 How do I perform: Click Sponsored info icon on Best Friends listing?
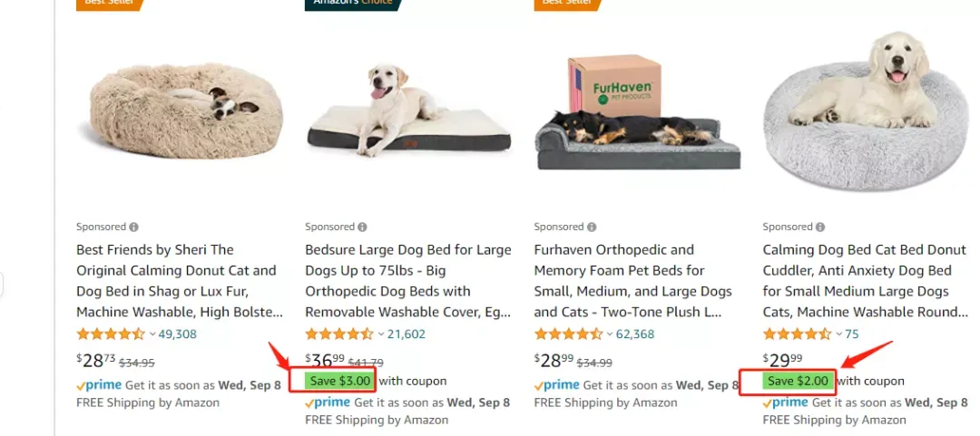point(133,227)
